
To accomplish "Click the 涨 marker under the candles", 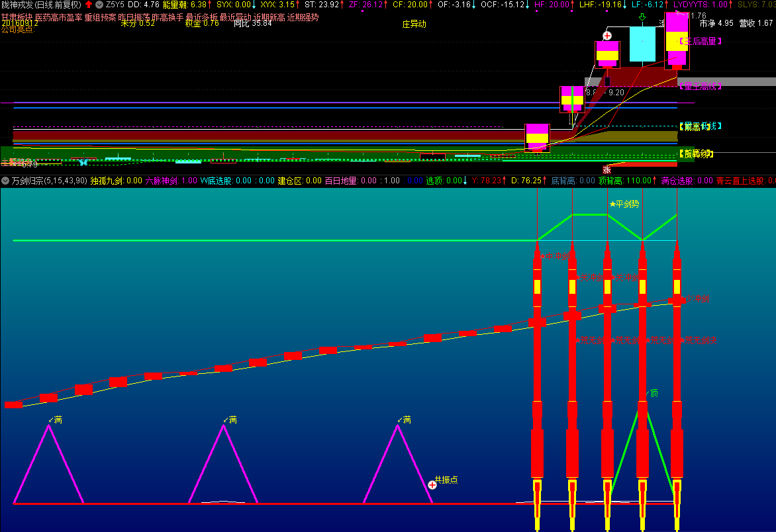I will coord(606,169).
